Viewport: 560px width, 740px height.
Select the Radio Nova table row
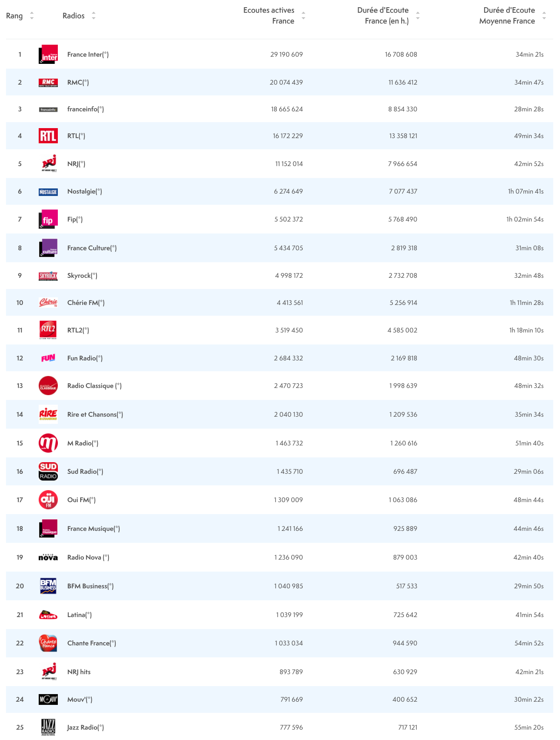(x=279, y=557)
